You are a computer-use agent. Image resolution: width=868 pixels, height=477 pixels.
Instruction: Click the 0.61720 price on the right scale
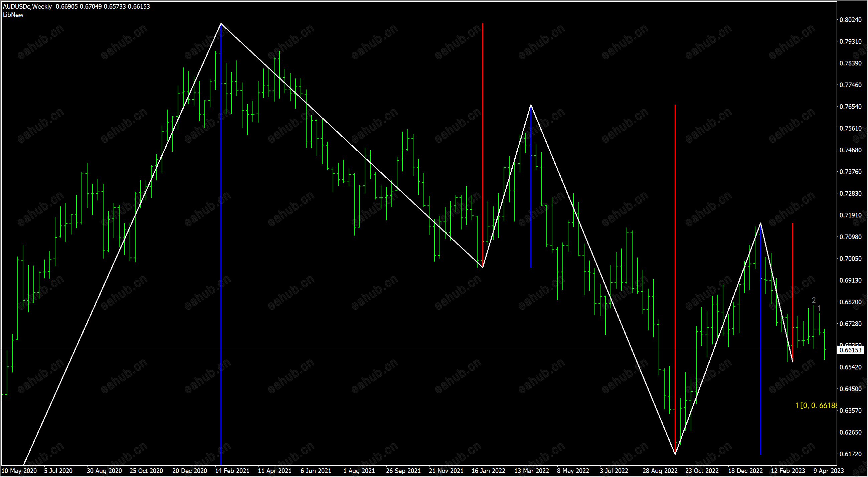coord(850,454)
